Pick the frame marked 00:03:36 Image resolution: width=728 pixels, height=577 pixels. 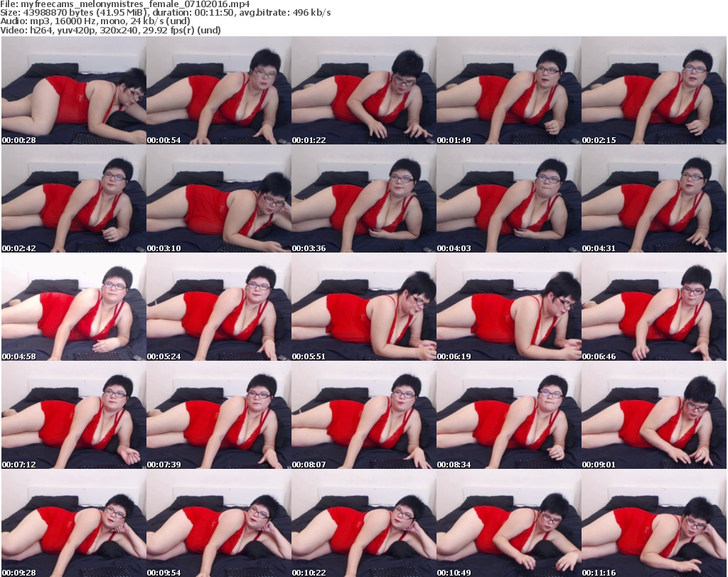click(x=364, y=198)
